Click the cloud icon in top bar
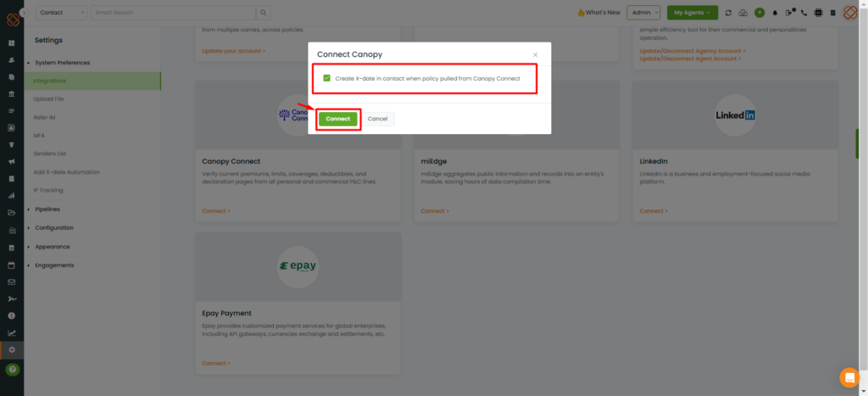The width and height of the screenshot is (868, 396). pyautogui.click(x=743, y=13)
